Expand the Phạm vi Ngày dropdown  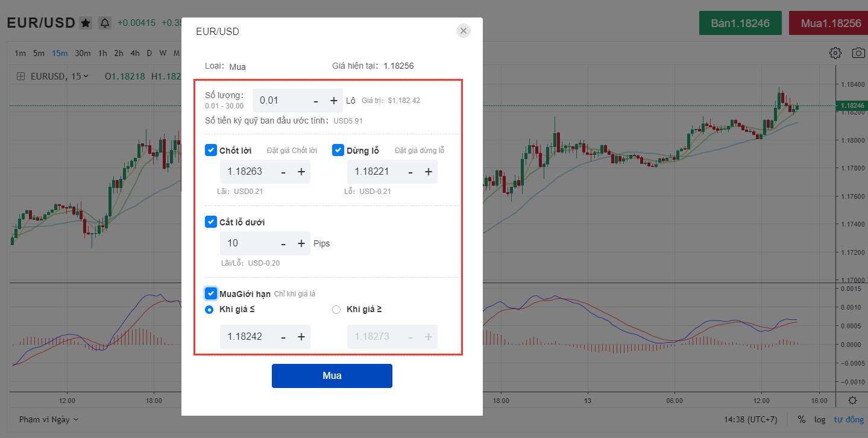point(48,419)
